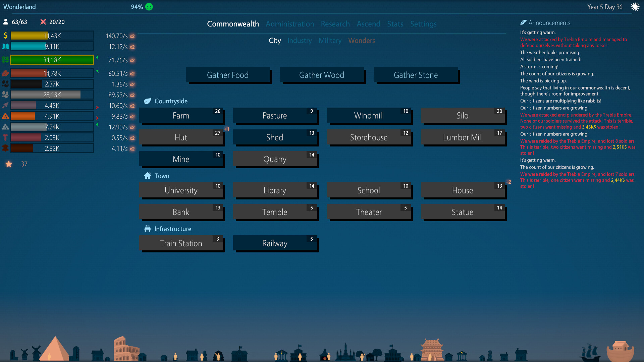Screen dimensions: 644x362
Task: Click the sun weather icon top right
Action: pos(636,6)
